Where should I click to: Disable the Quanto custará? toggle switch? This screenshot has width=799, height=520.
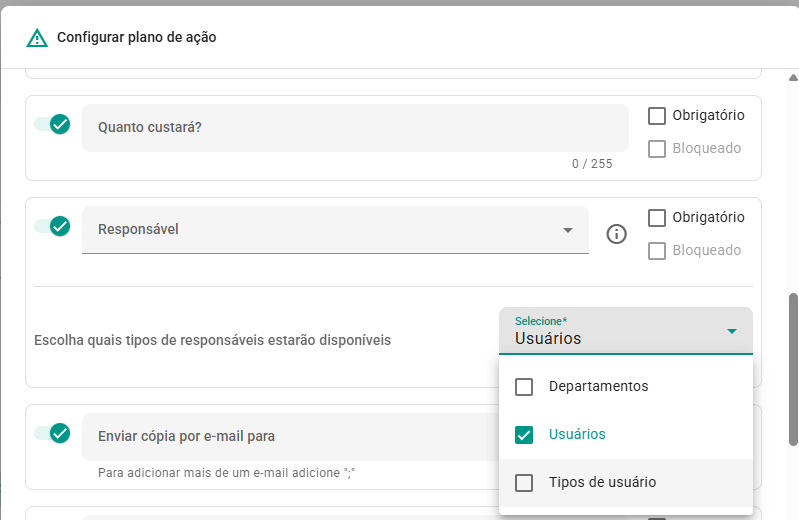pyautogui.click(x=52, y=124)
